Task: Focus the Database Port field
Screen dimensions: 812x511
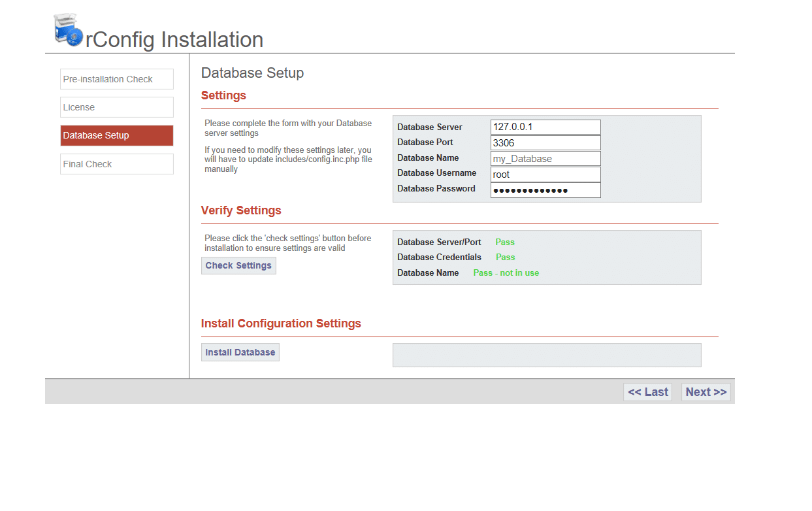Action: 545,142
